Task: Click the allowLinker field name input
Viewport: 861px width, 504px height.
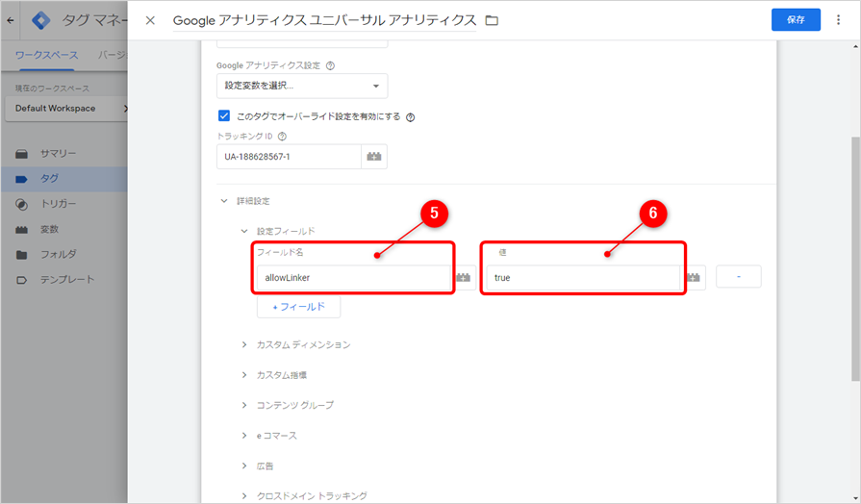Action: (354, 278)
